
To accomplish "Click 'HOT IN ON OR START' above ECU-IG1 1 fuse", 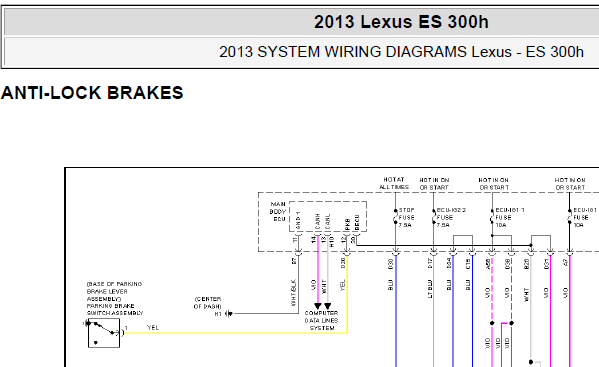I will pyautogui.click(x=494, y=184).
